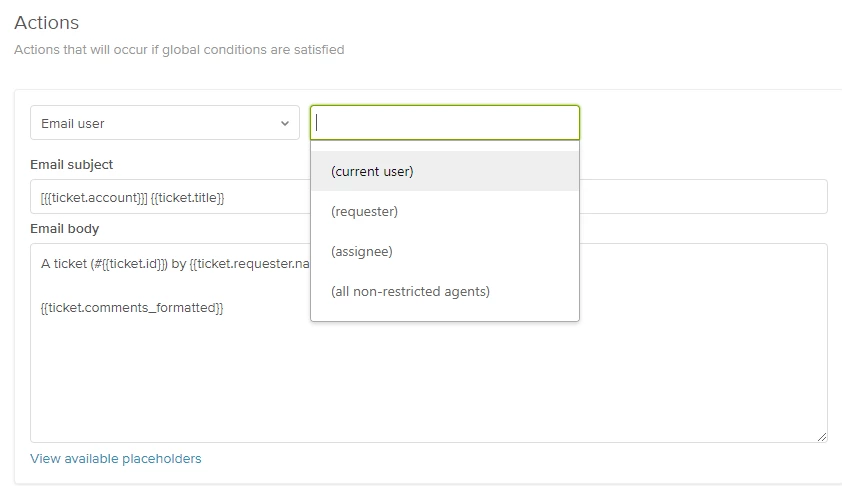Image resolution: width=842 pixels, height=486 pixels.
Task: Click the "Email subject" field label
Action: pos(72,164)
